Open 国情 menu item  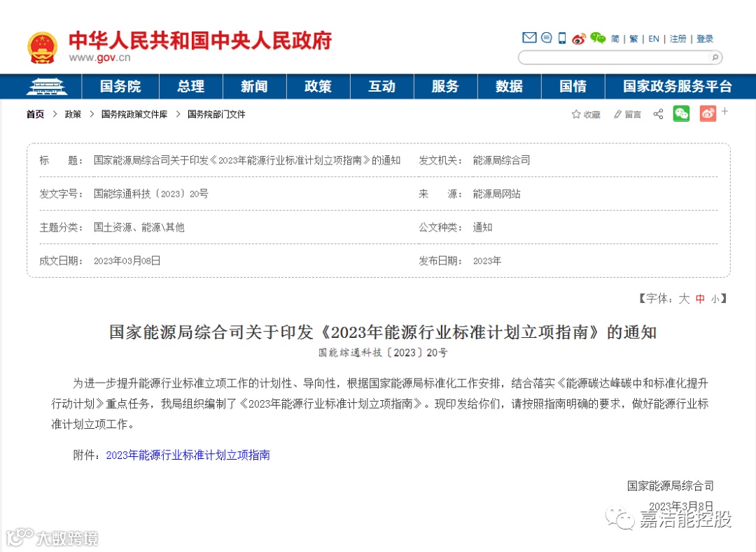point(573,87)
